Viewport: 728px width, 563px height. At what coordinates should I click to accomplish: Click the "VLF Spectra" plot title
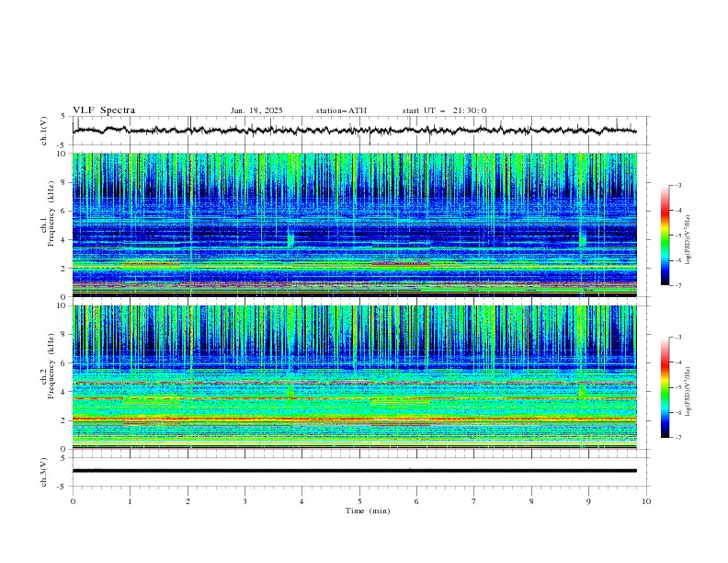[104, 110]
